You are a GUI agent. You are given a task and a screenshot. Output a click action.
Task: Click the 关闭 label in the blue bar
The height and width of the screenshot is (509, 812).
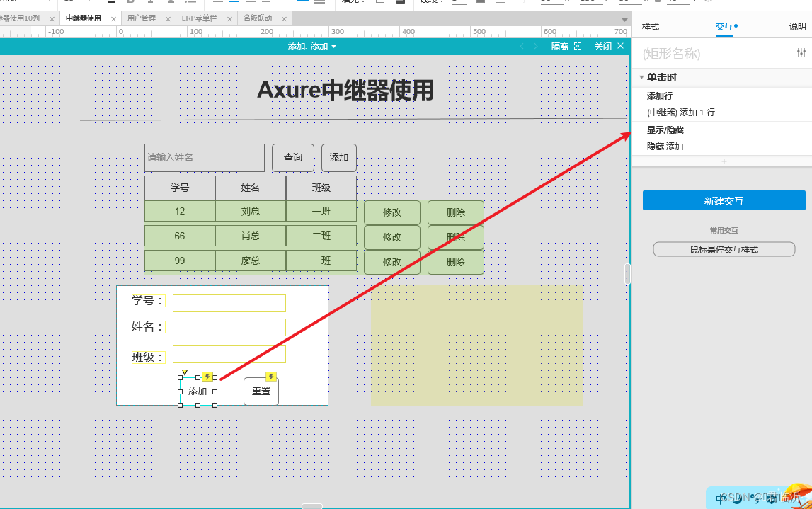[602, 46]
